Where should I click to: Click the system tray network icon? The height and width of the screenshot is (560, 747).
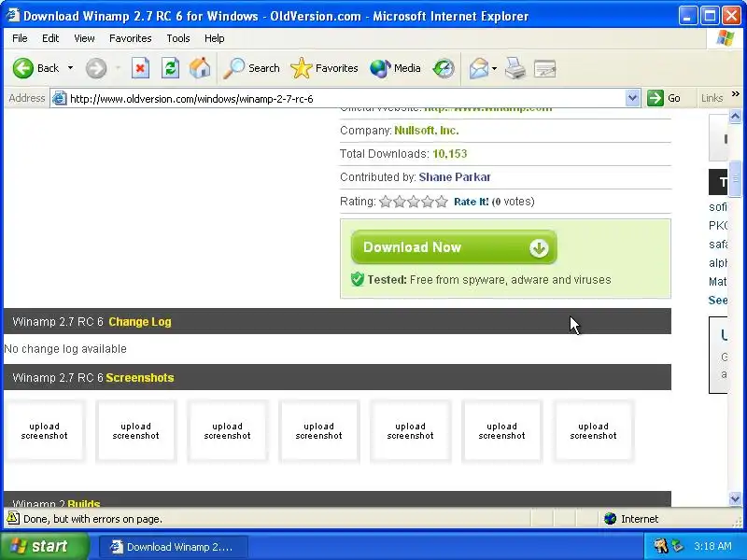point(677,546)
